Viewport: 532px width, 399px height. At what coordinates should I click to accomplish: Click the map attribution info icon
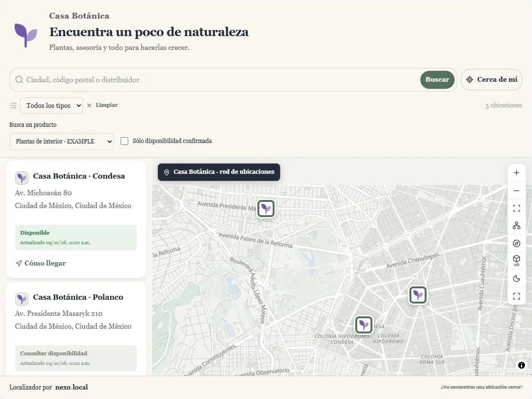(522, 365)
